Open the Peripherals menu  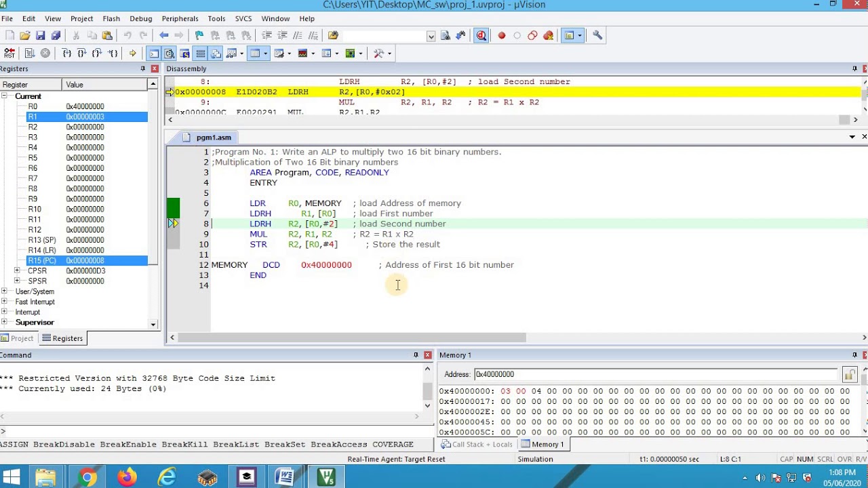click(x=180, y=18)
